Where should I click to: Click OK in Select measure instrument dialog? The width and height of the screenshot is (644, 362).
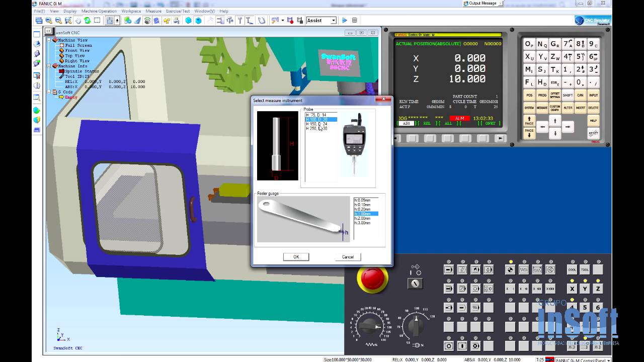point(296,257)
